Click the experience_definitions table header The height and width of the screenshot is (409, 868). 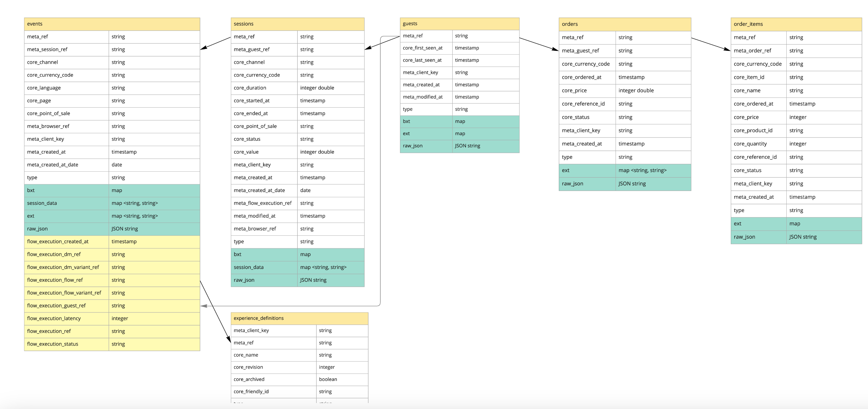coord(299,318)
